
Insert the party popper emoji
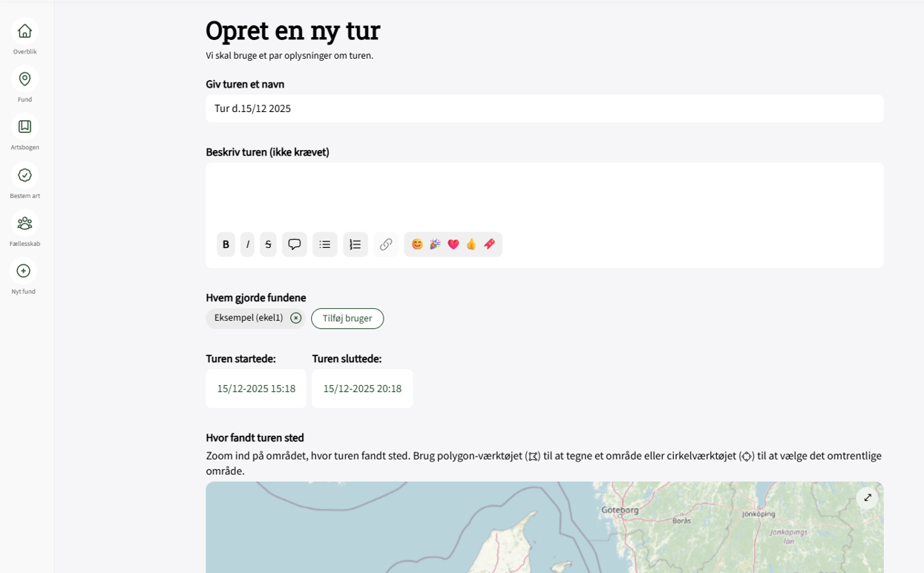[x=434, y=243]
